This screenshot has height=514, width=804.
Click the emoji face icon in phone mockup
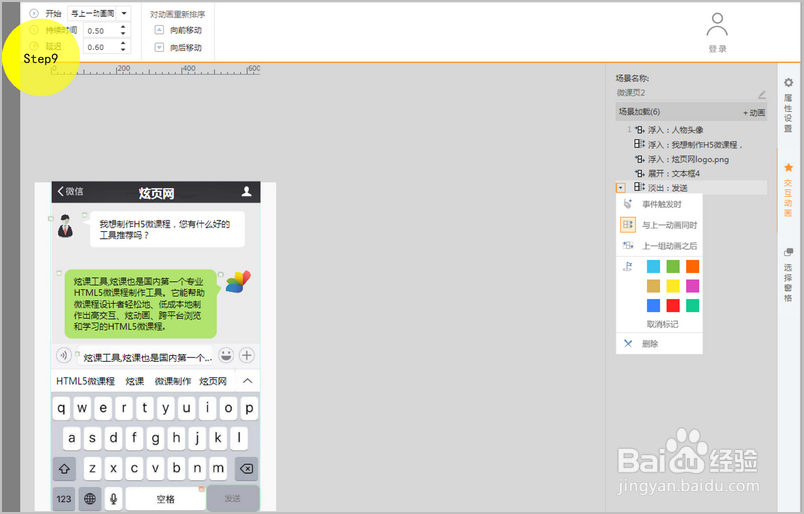point(226,355)
